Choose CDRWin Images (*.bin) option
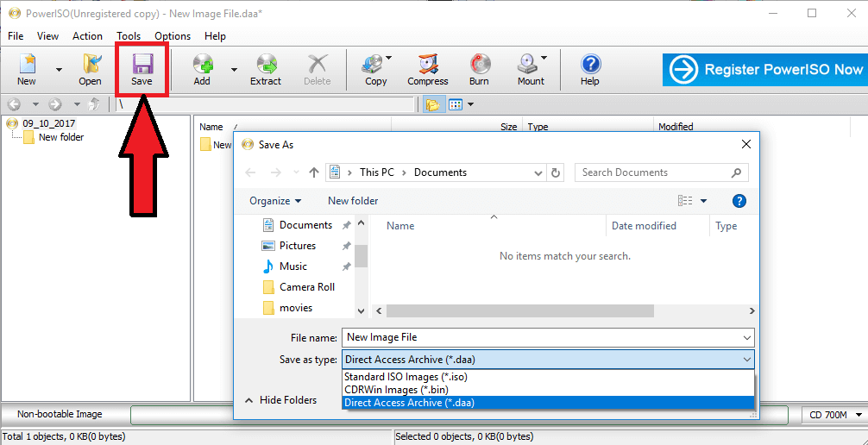Screen dimensions: 868x445 coord(548,390)
